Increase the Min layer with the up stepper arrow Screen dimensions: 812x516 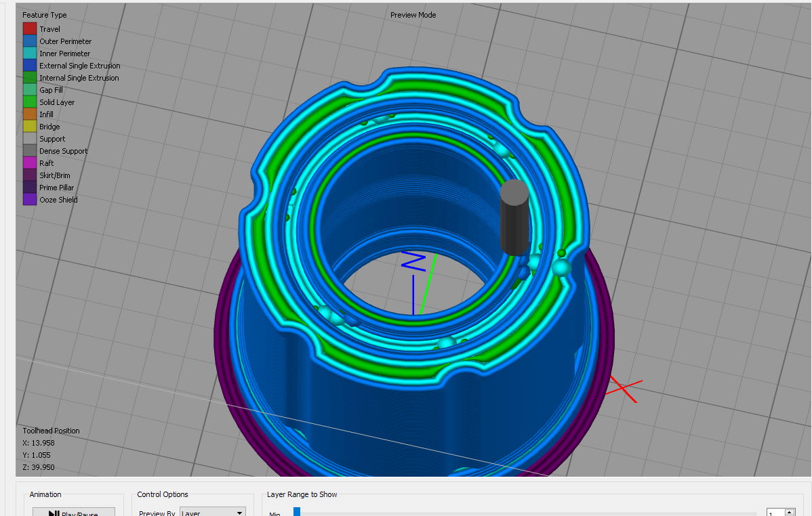[790, 511]
